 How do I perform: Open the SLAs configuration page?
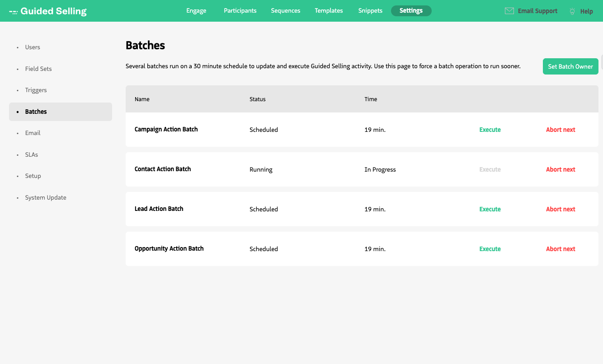click(x=31, y=154)
